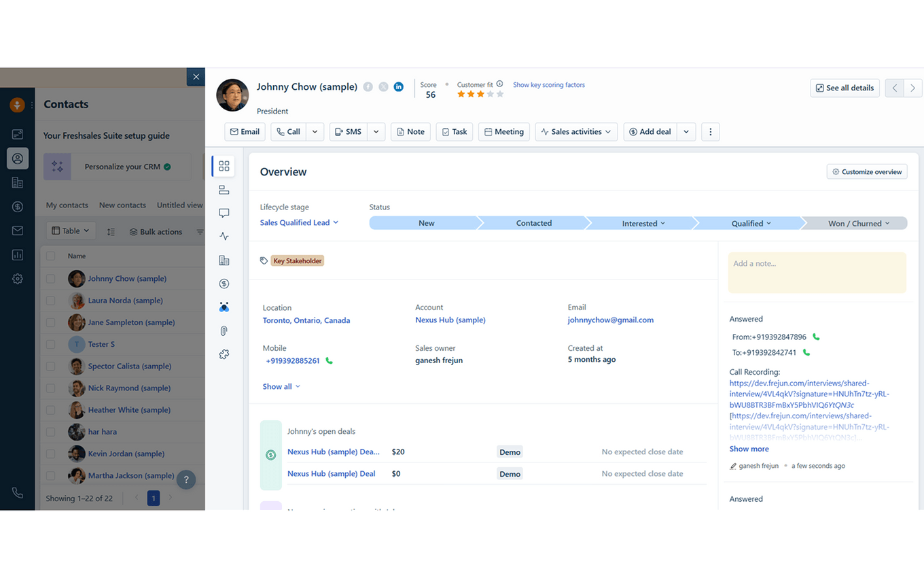Check Nick Raymond (sample) row checkbox
Screen dimensions: 924x578
(x=51, y=388)
